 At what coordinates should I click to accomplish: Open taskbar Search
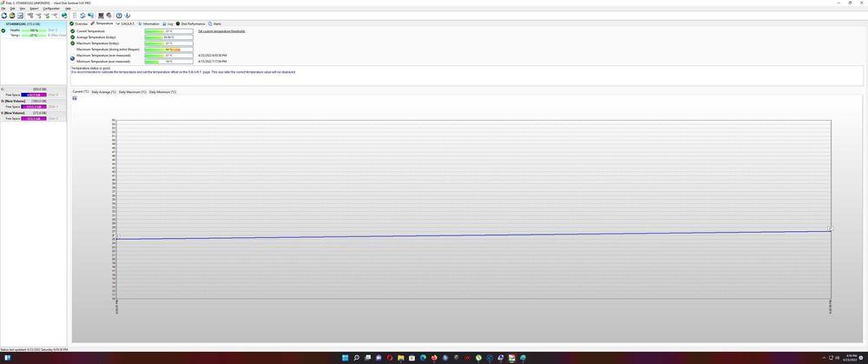pos(357,358)
